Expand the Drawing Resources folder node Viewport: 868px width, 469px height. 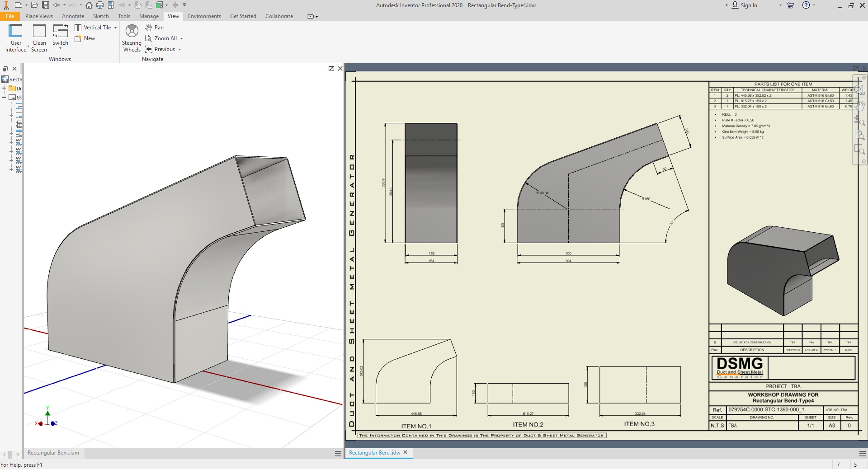(x=5, y=88)
